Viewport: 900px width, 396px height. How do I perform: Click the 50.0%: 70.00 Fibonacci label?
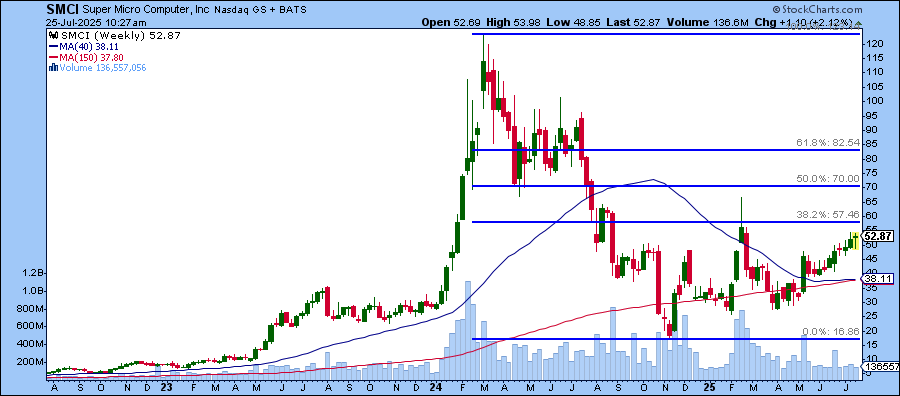[x=827, y=179]
